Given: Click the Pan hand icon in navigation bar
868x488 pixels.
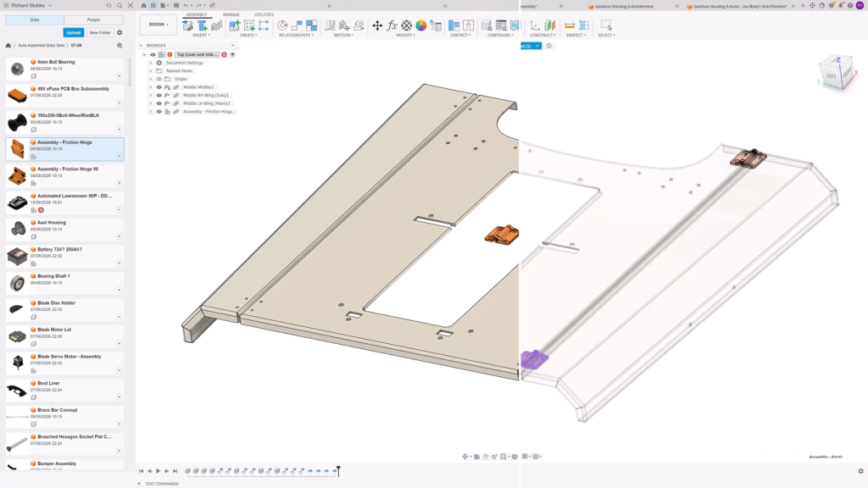Looking at the screenshot, I should [x=486, y=457].
